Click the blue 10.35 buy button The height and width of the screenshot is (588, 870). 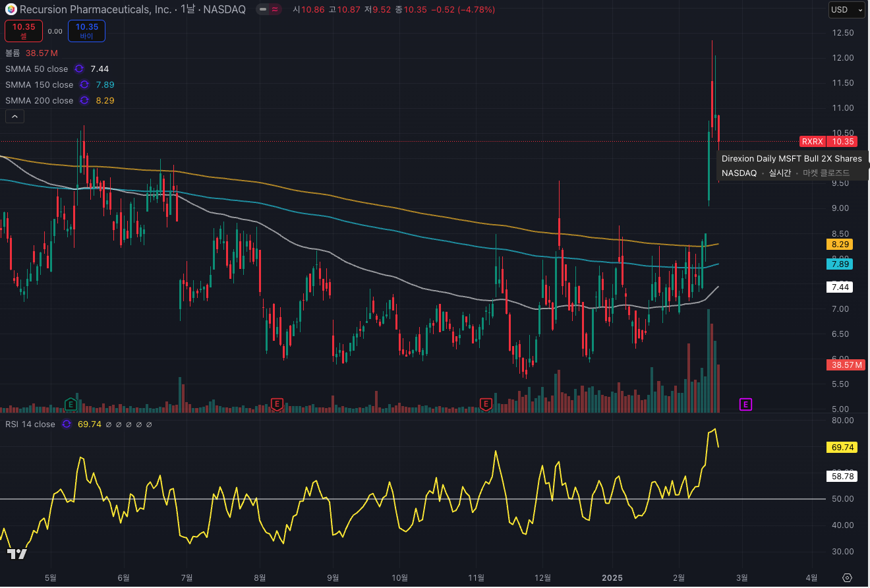[86, 30]
